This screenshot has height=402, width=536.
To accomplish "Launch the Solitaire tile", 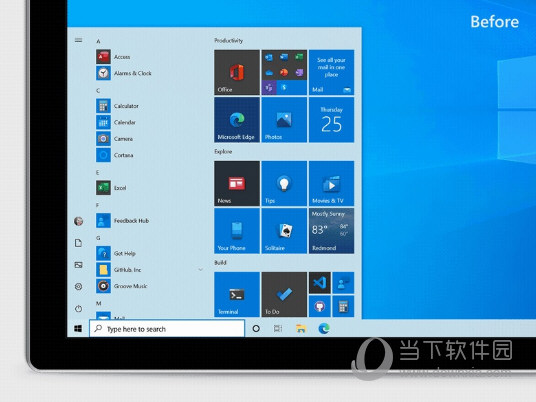I will (x=284, y=231).
